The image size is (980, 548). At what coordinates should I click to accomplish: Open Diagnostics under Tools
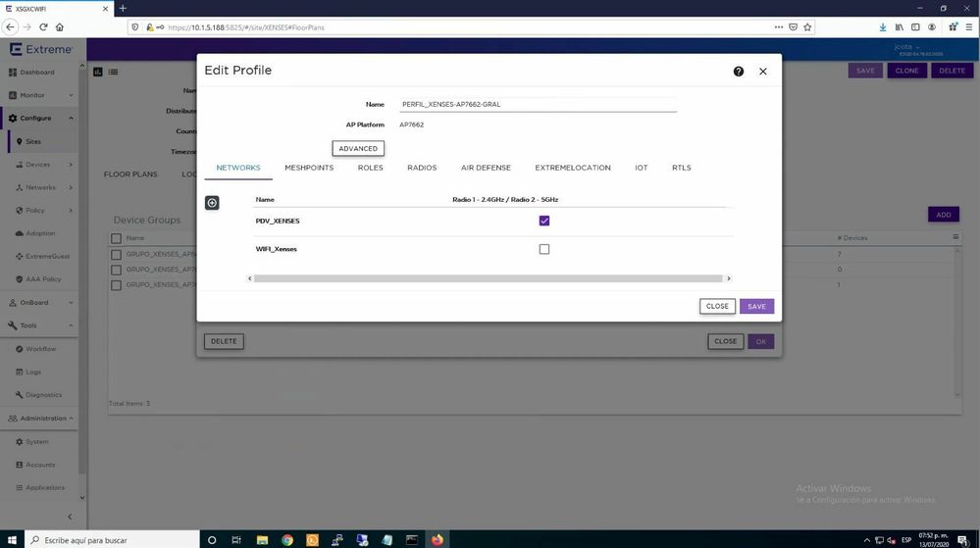click(44, 395)
